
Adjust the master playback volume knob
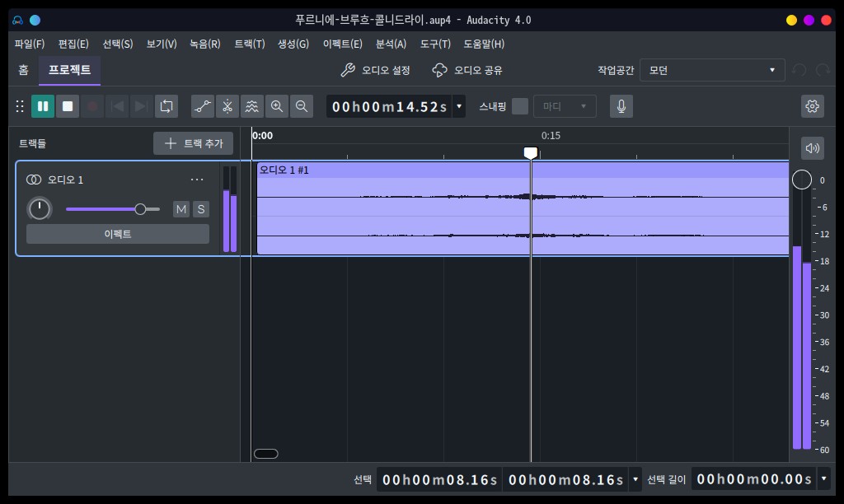click(802, 180)
